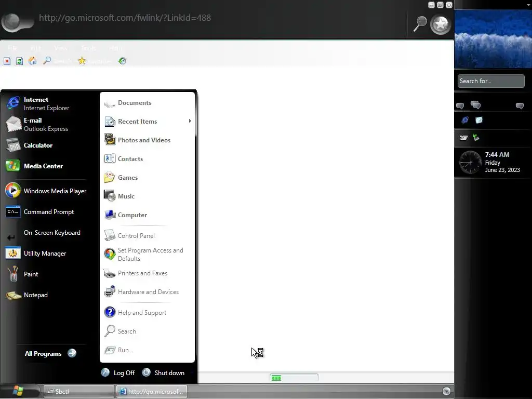The width and height of the screenshot is (532, 399).
Task: Click the round tray button on taskbar
Action: [x=446, y=391]
